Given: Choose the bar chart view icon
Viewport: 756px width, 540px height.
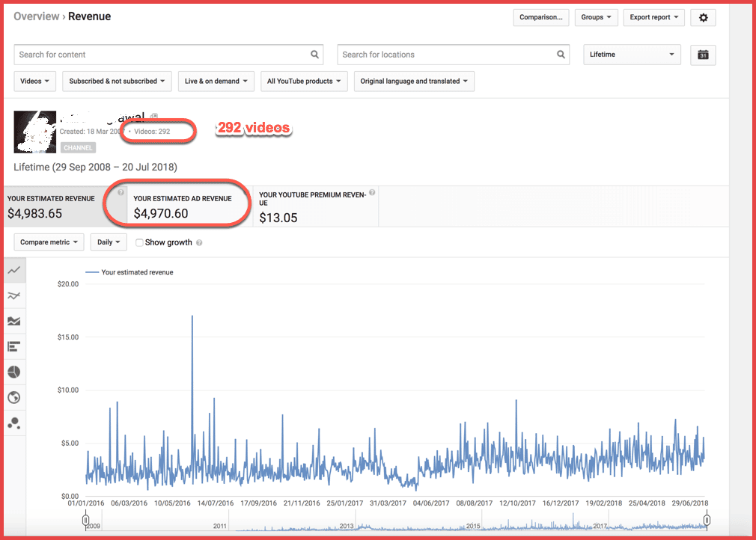Looking at the screenshot, I should tap(14, 346).
